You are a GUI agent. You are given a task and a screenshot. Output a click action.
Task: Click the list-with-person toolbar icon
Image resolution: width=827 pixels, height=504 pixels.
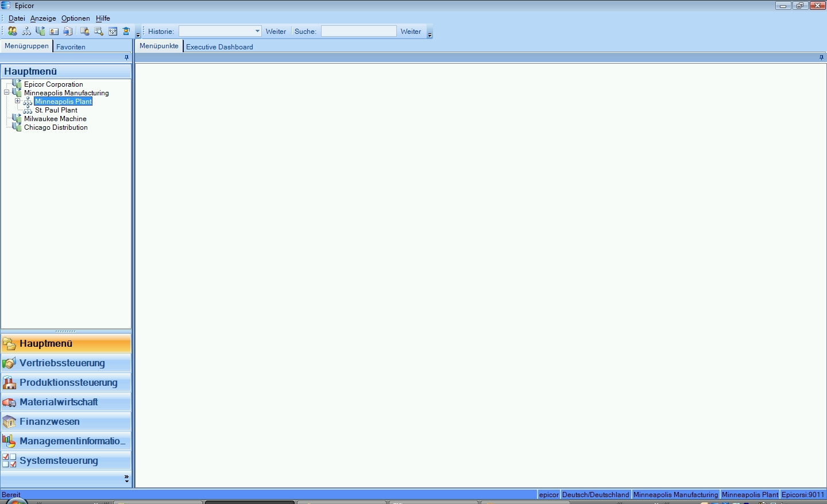coord(84,32)
